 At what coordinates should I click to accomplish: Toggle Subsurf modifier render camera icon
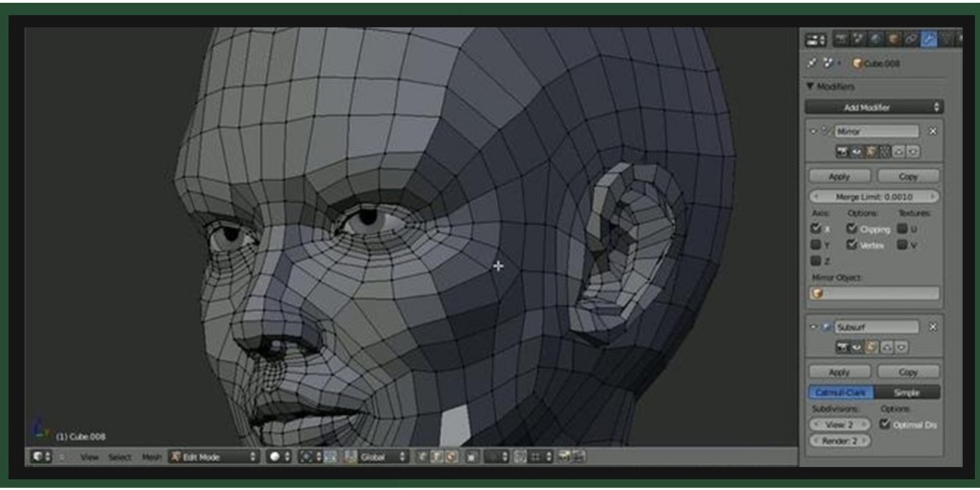pos(842,347)
